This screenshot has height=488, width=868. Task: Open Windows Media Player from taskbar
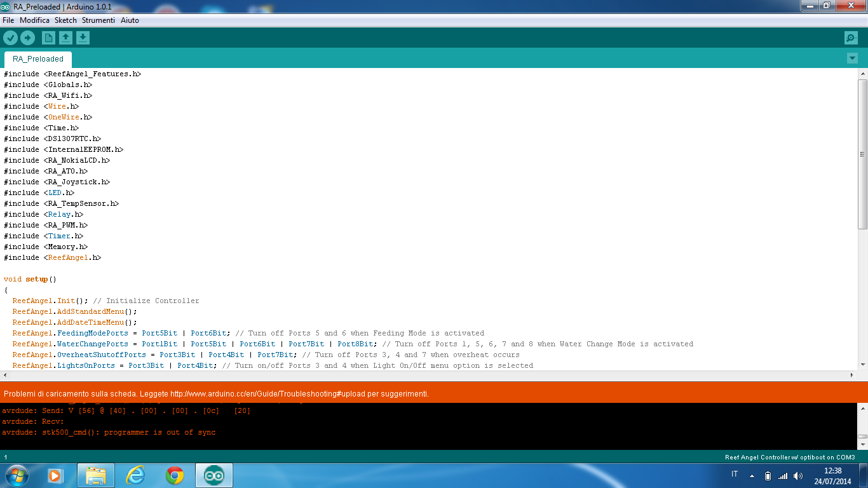pos(55,475)
